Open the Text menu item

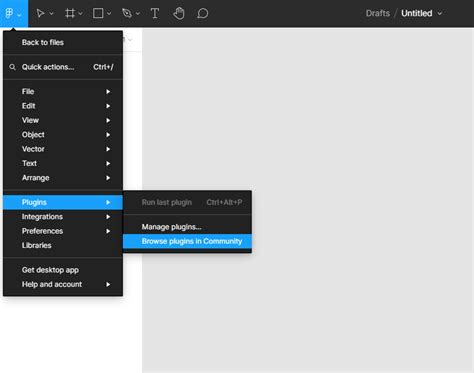(63, 163)
